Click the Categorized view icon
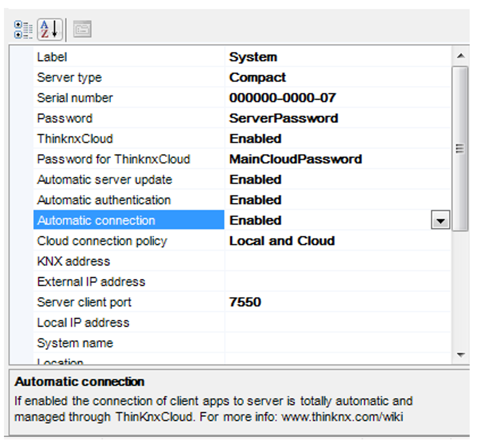Viewport: 482px width, 448px height. coord(23,29)
